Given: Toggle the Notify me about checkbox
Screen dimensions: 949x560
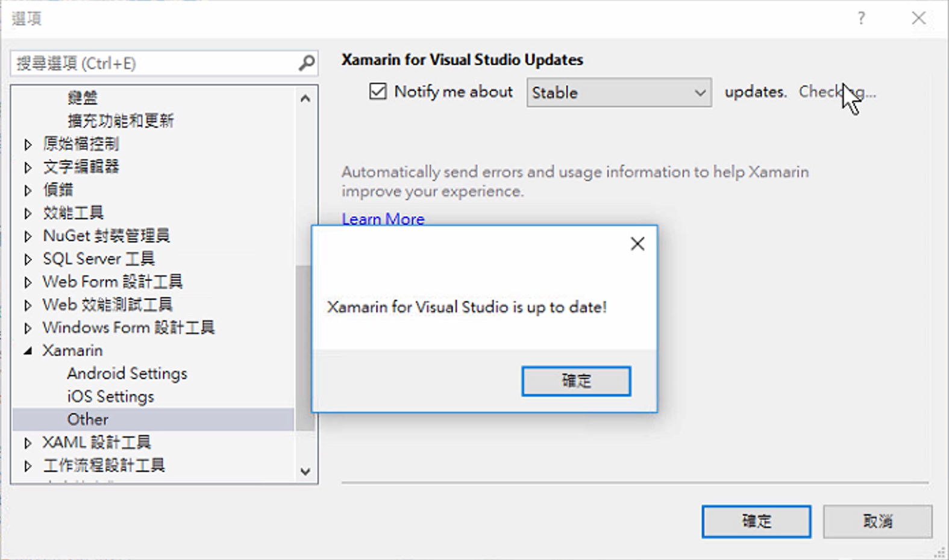Looking at the screenshot, I should (x=378, y=92).
